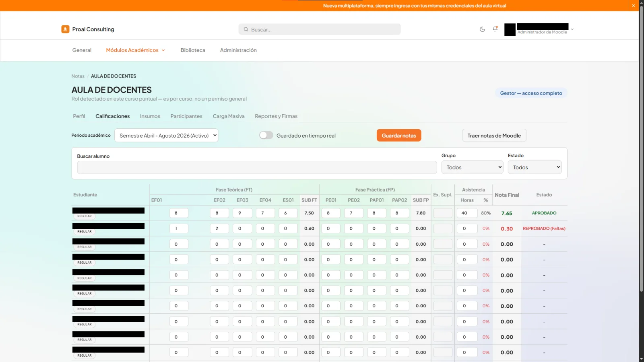The width and height of the screenshot is (644, 362).
Task: Close the orange announcement banner
Action: [x=633, y=6]
